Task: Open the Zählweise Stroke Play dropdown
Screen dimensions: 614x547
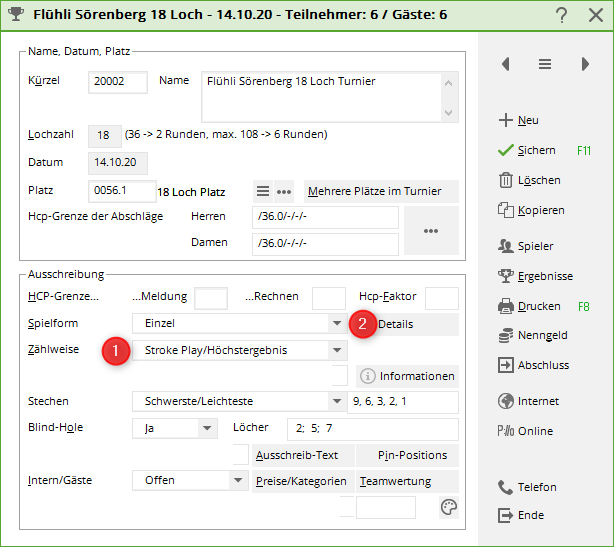Action: pos(337,350)
